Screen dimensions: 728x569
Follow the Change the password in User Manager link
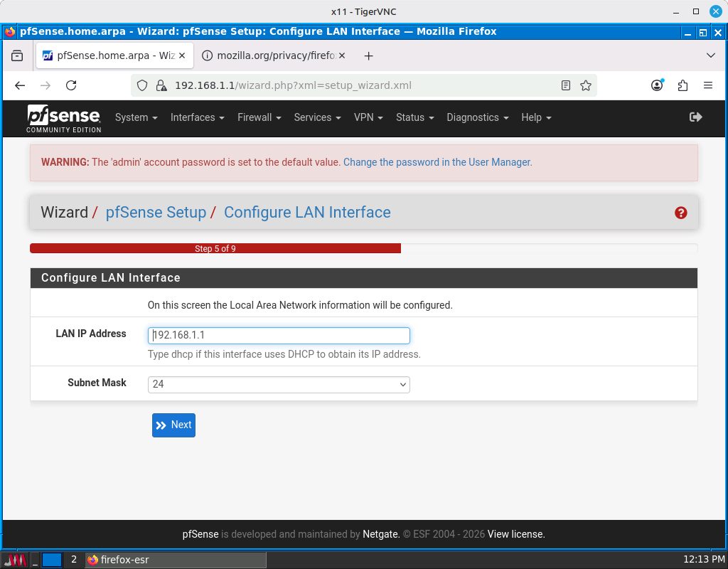[x=437, y=162]
